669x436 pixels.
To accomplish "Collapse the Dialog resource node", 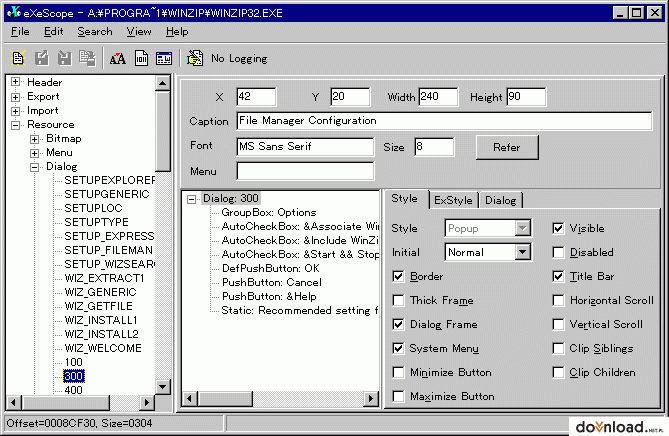I will tap(35, 167).
